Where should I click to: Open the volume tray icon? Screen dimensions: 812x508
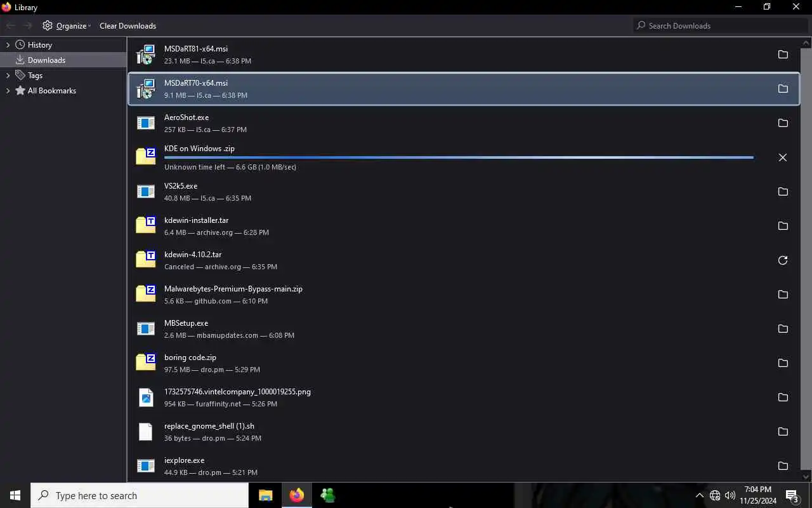(730, 495)
